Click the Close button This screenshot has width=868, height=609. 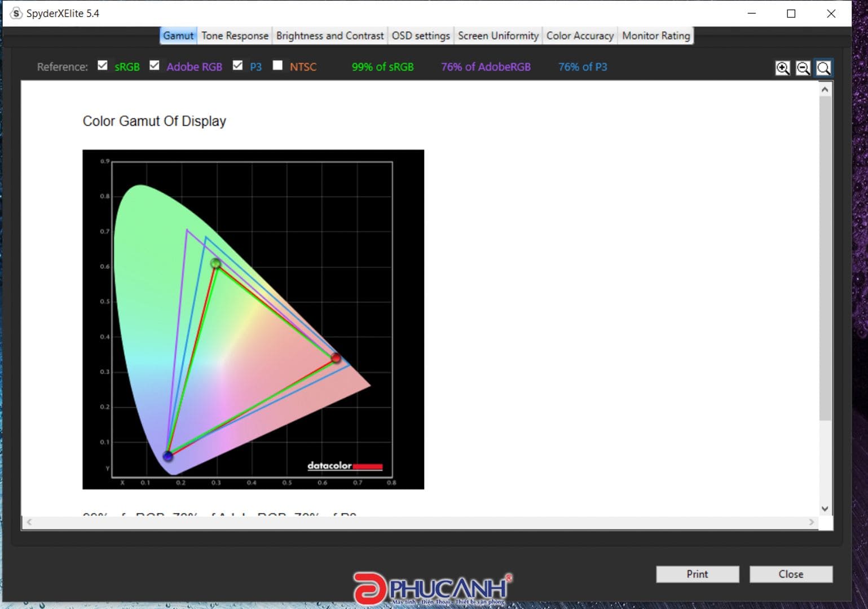point(791,574)
